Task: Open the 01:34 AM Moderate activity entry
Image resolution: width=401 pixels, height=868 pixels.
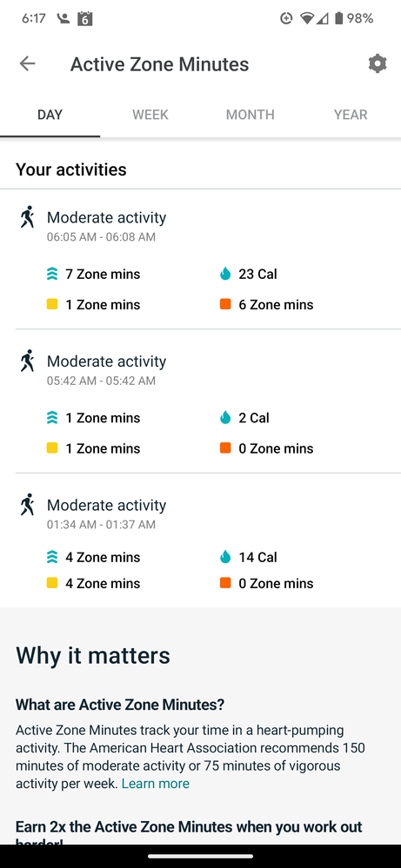Action: 200,540
